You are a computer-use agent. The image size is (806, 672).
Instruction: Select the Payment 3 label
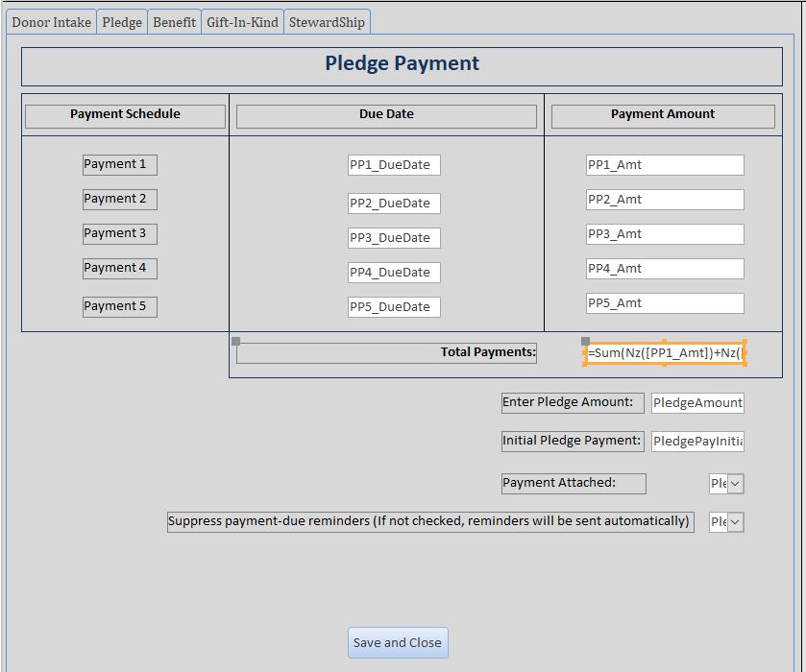tap(120, 234)
